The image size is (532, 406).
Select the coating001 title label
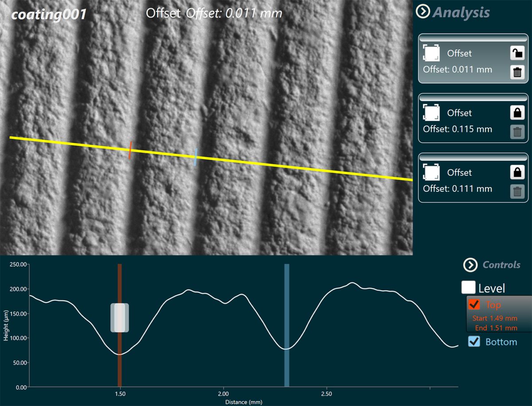click(49, 14)
